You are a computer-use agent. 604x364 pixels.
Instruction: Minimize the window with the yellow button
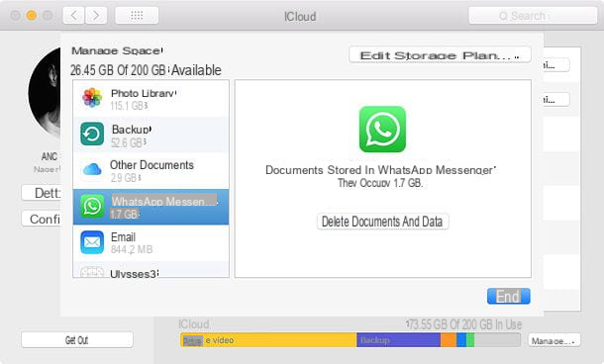(32, 16)
